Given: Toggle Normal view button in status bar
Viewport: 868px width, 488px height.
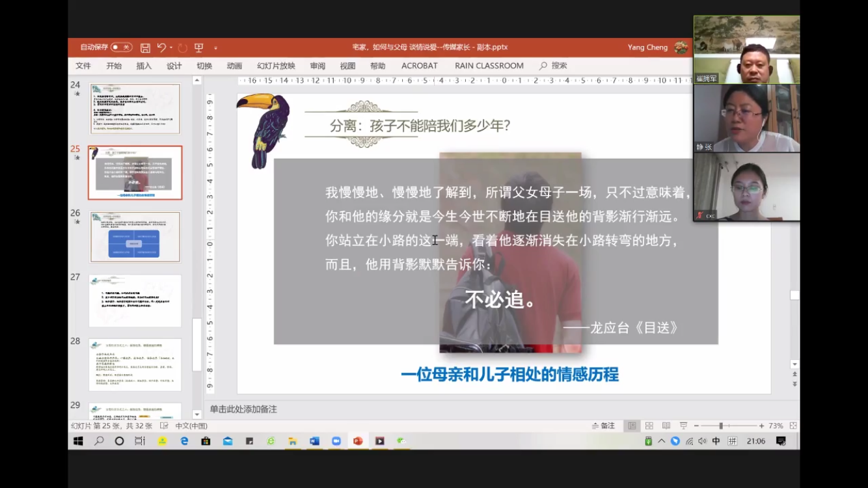Looking at the screenshot, I should coord(632,426).
